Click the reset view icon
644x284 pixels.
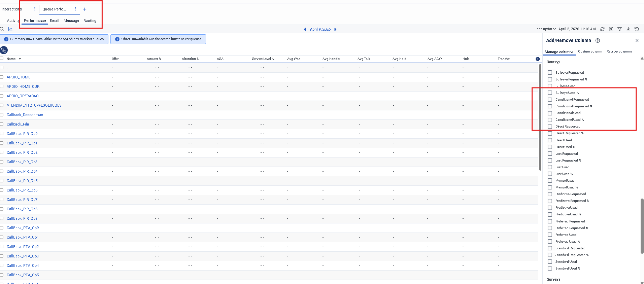pyautogui.click(x=637, y=29)
